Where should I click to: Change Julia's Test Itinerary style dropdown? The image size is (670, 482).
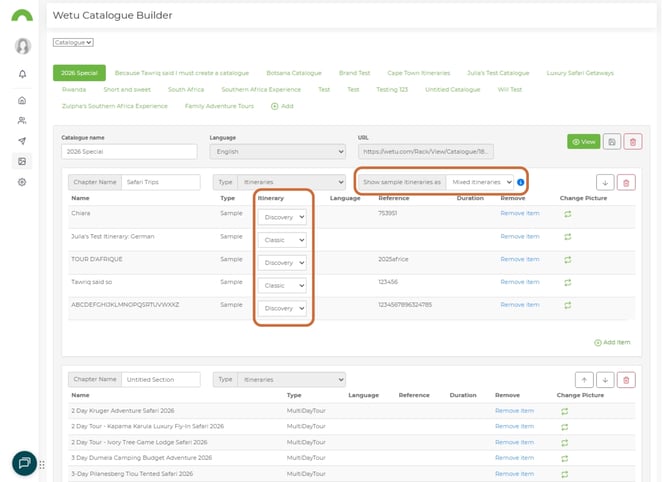(282, 240)
